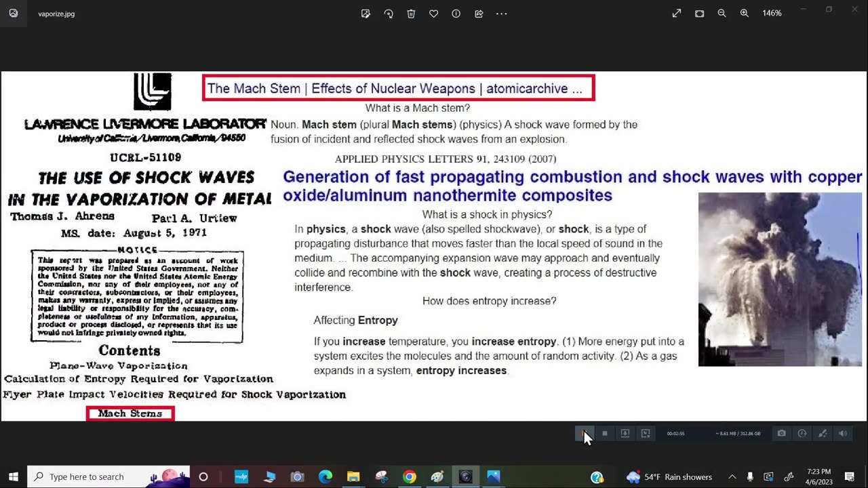The image size is (868, 488).
Task: Click the microphone tray icon
Action: point(750,476)
